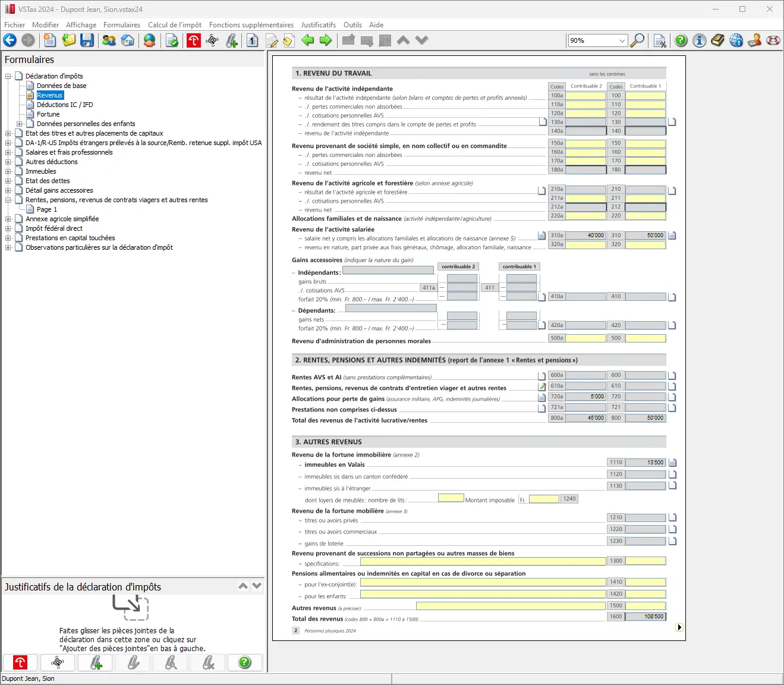This screenshot has width=784, height=685.
Task: Click the magnifying glass zoom icon
Action: click(x=637, y=40)
